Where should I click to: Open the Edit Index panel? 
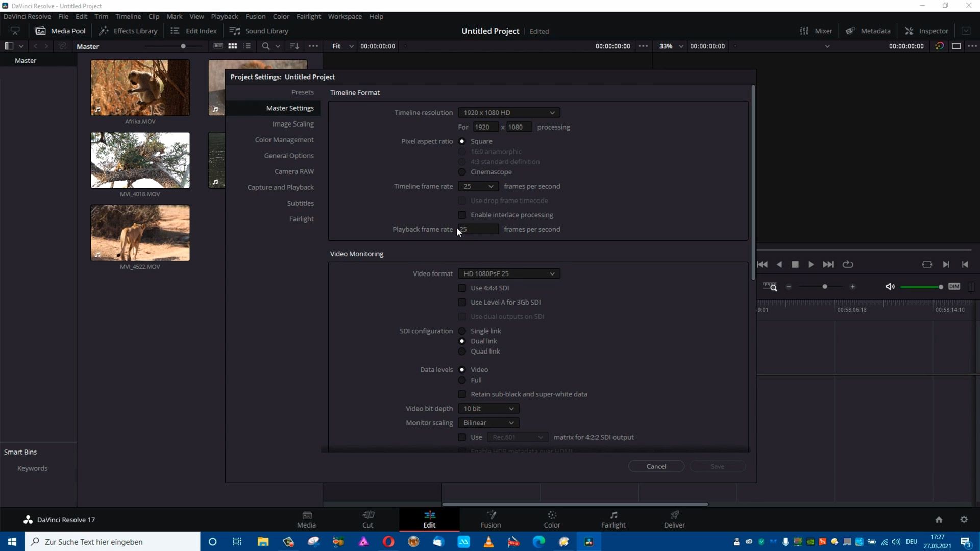click(x=193, y=31)
